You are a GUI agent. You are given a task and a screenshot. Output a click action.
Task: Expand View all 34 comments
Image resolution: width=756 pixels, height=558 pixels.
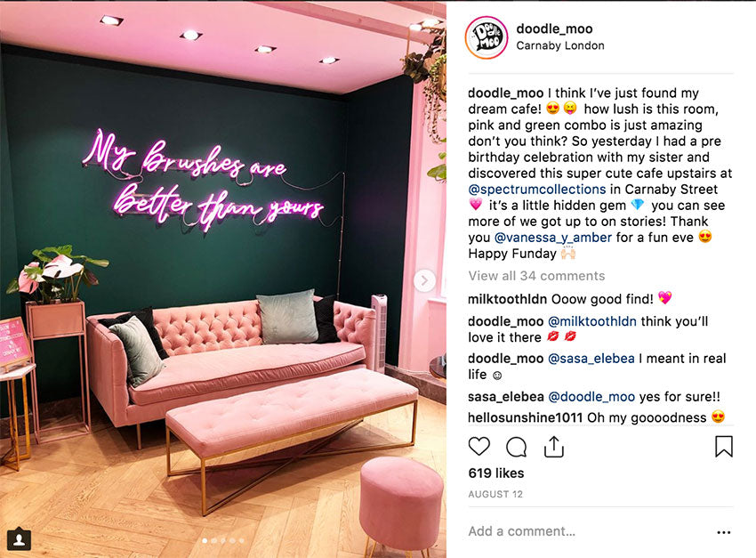pyautogui.click(x=536, y=276)
